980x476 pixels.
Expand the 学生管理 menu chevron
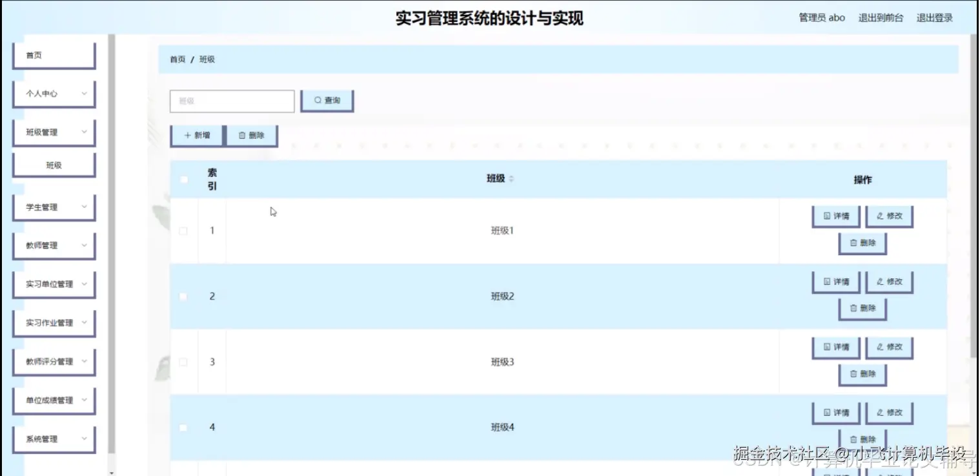[x=84, y=207]
